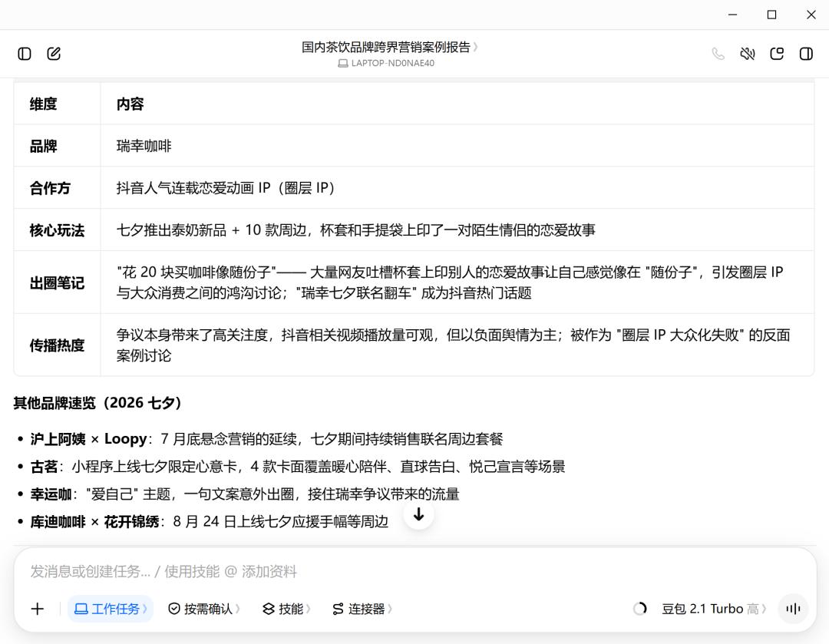Jump to the bottom with the down-arrow button

[x=419, y=514]
